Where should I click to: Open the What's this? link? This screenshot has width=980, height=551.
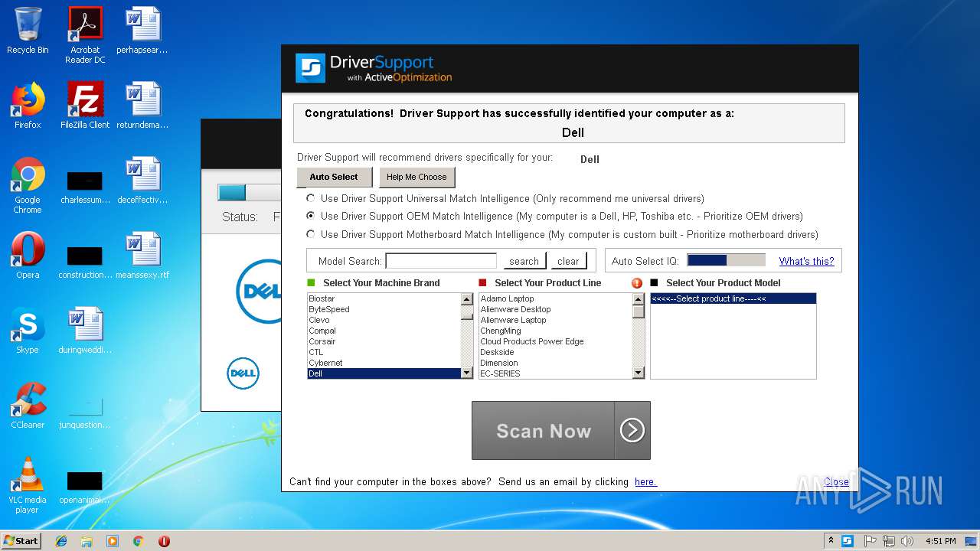pos(806,261)
